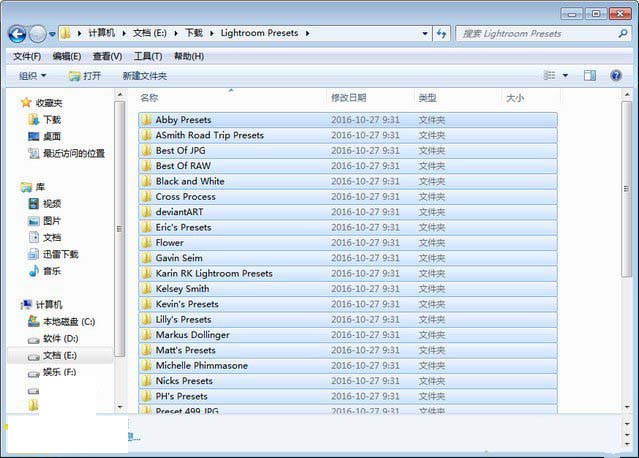Open the 编辑(E) menu
This screenshot has height=458, width=639.
[67, 56]
